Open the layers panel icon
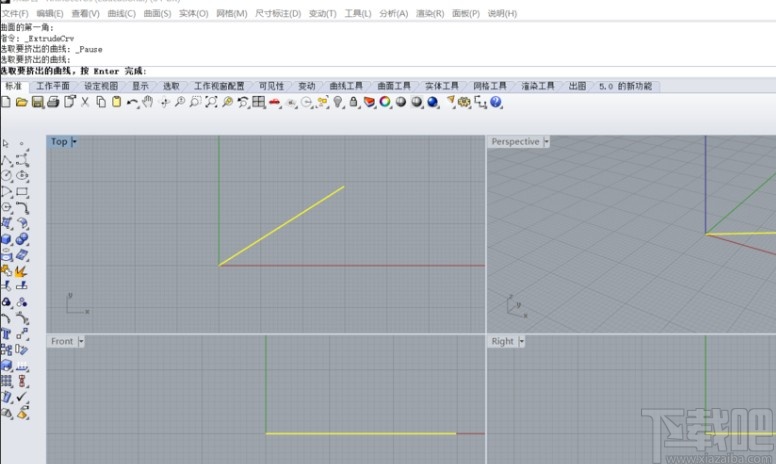Image resolution: width=776 pixels, height=464 pixels. coord(369,102)
